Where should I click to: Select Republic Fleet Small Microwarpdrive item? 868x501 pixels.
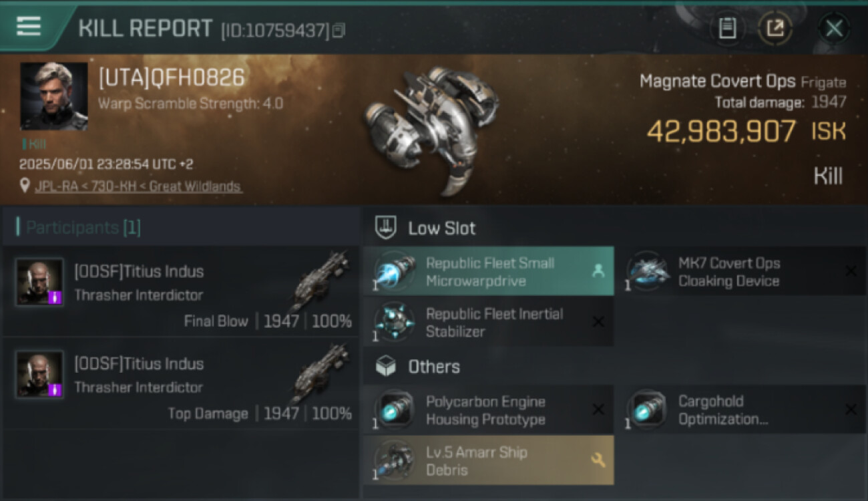489,272
